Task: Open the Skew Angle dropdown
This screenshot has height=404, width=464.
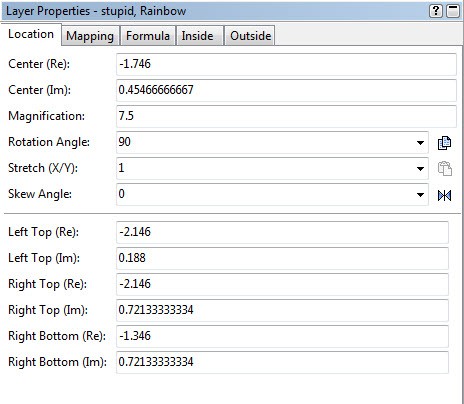Action: click(420, 195)
